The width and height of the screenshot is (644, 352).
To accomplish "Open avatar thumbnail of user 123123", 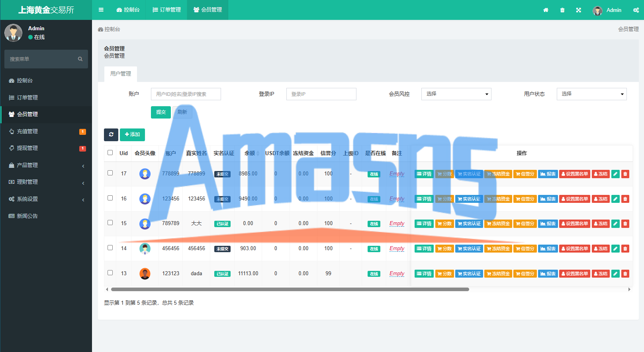I will [x=145, y=274].
